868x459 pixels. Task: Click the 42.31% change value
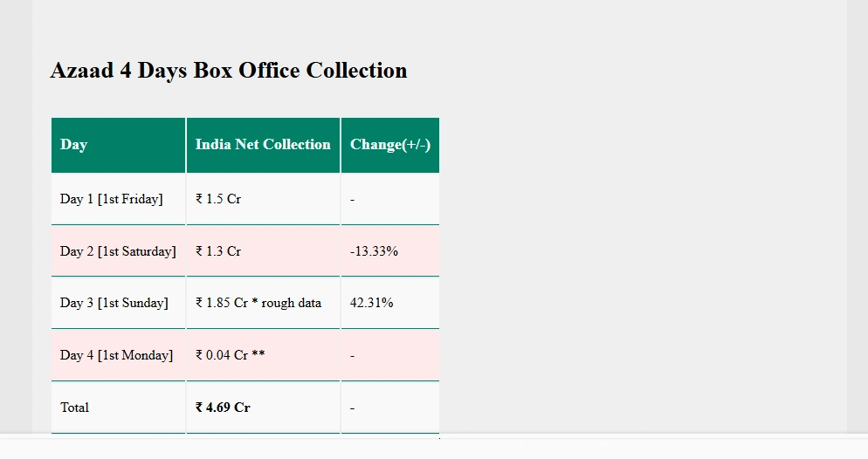pos(371,303)
